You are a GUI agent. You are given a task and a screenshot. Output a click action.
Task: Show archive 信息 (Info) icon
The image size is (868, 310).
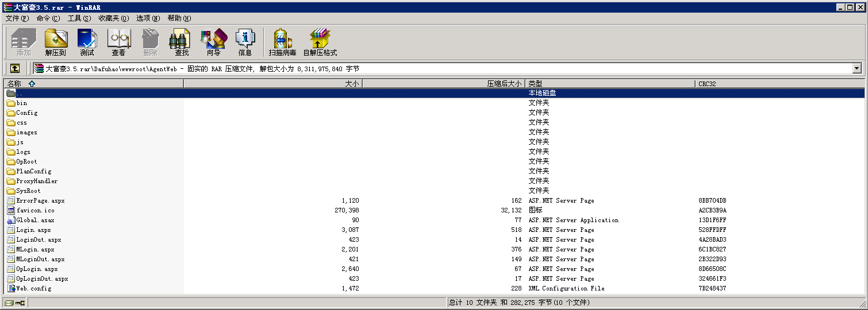click(x=245, y=42)
